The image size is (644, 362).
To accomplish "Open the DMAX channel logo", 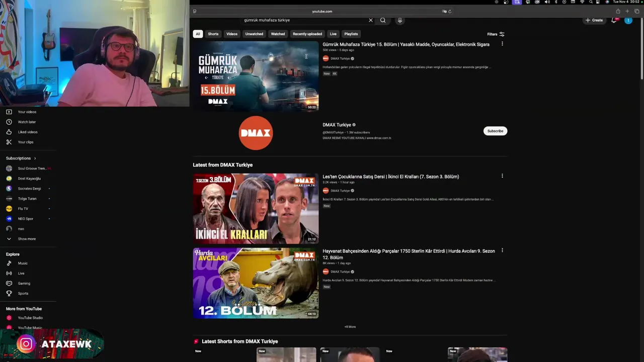I will 256,133.
